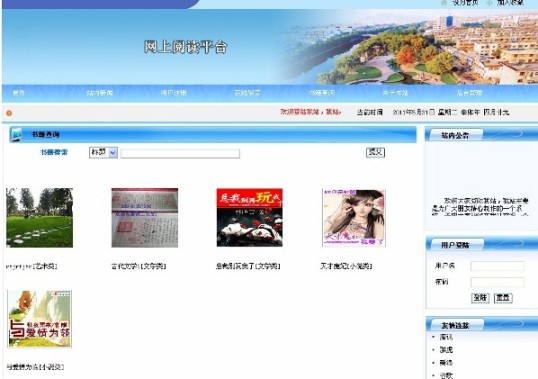Click the 设为首页 icon at top right

[444, 3]
